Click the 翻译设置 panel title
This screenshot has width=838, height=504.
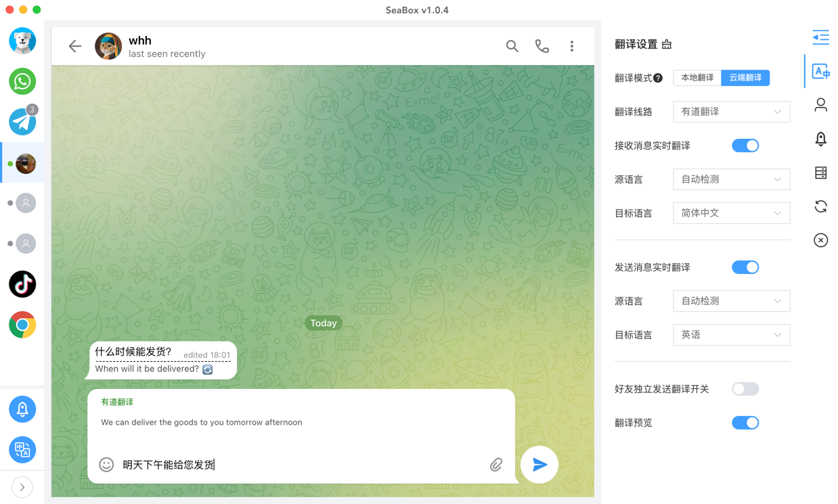637,44
